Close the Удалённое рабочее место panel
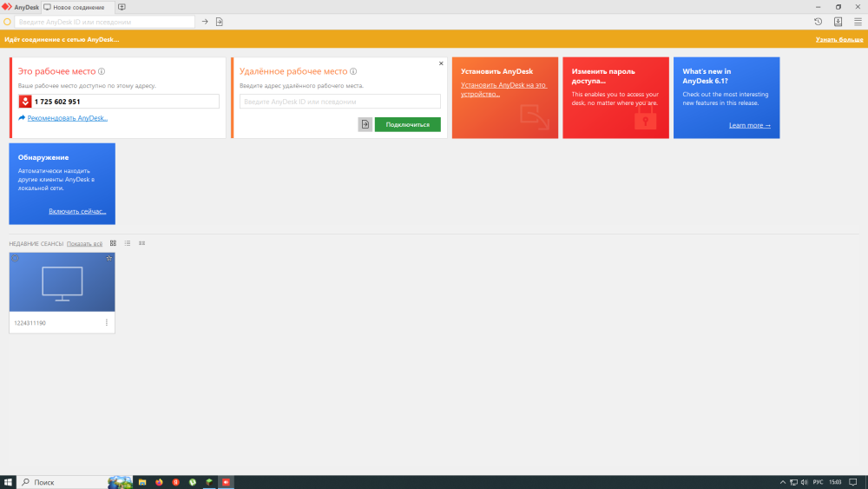 tap(441, 63)
